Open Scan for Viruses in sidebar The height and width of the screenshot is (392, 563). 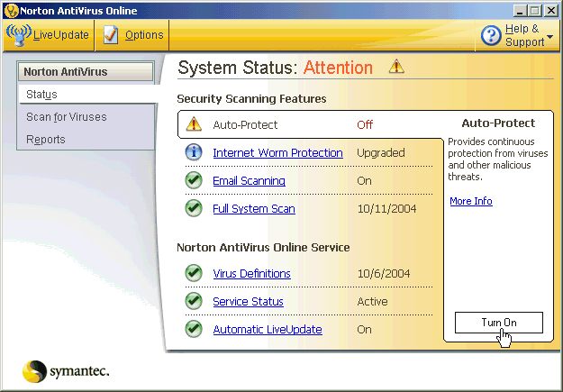[66, 116]
